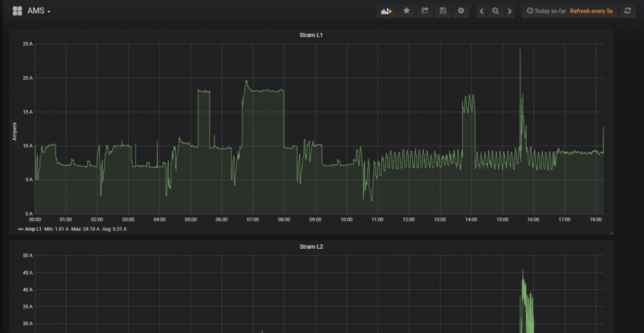Click the manual refresh dashboard icon

(x=628, y=11)
